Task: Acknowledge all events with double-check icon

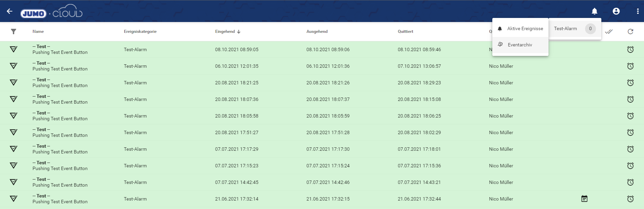Action: pos(609,32)
